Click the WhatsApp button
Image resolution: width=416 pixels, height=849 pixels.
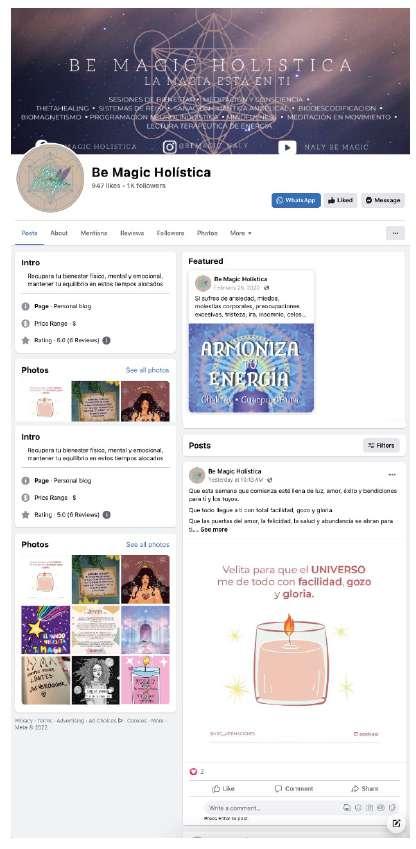[x=296, y=200]
